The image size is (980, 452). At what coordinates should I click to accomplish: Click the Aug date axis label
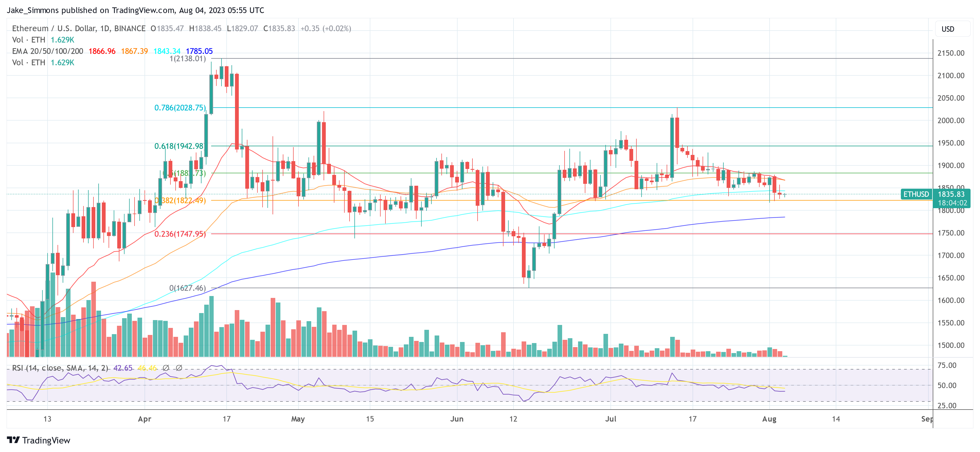click(769, 419)
